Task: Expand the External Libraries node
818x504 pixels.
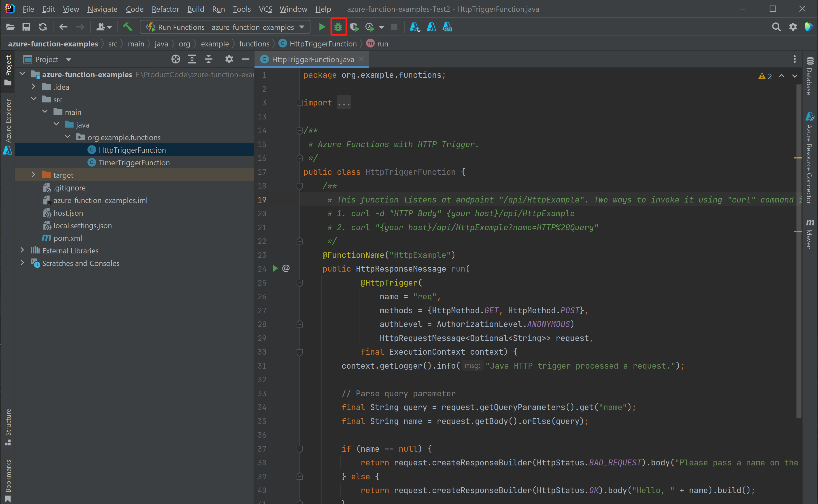Action: click(22, 250)
